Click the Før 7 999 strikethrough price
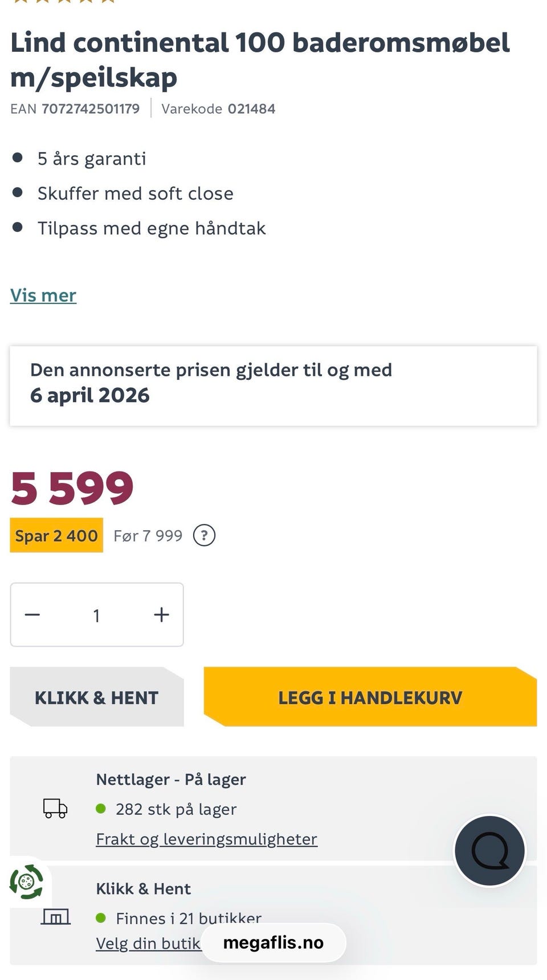 [x=147, y=535]
